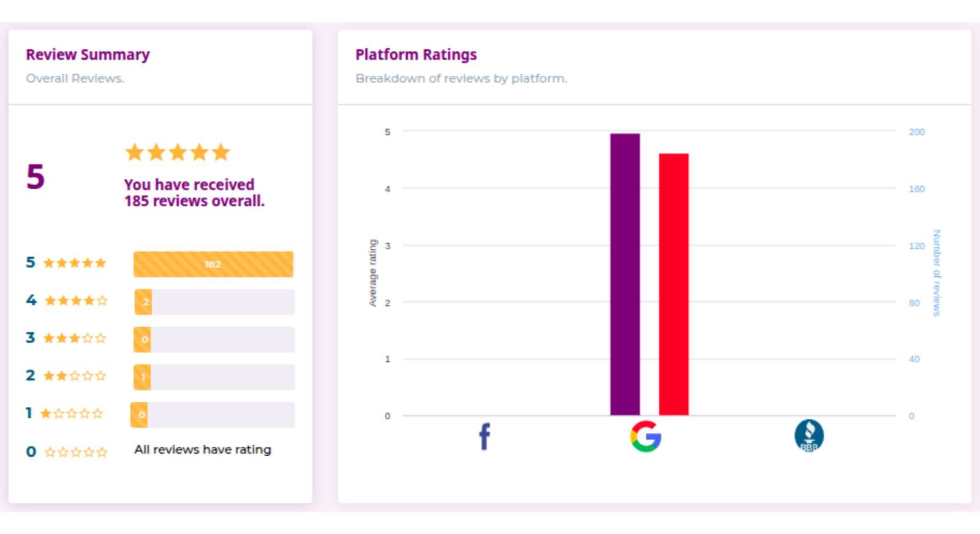This screenshot has width=980, height=534.
Task: Click the empty 0-star row stars
Action: 76,453
